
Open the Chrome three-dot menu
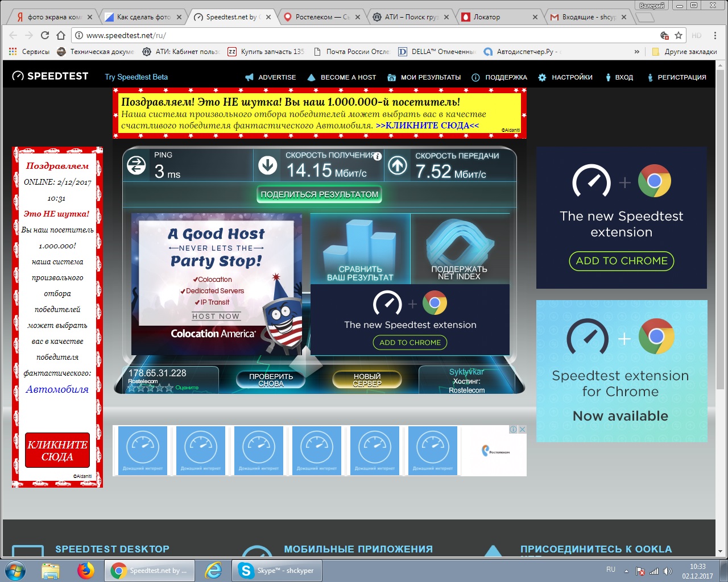click(x=715, y=35)
